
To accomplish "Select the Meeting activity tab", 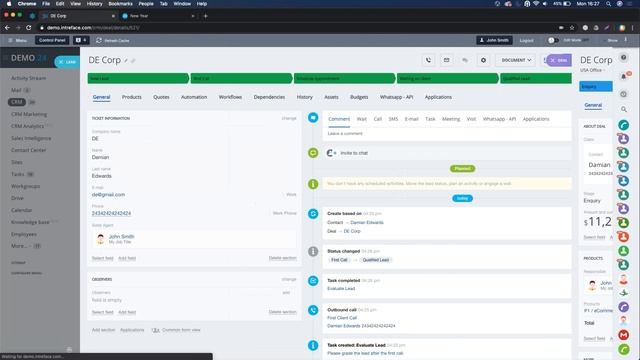I will click(451, 119).
